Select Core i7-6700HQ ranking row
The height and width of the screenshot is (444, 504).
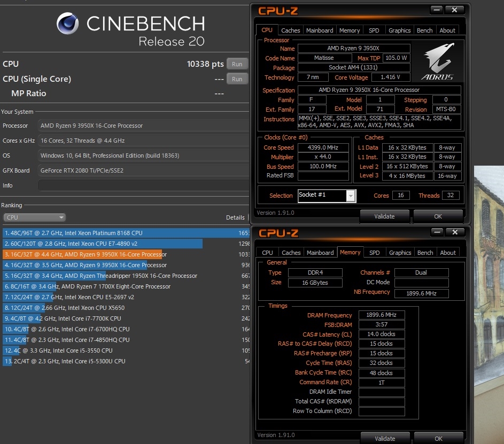(126, 329)
